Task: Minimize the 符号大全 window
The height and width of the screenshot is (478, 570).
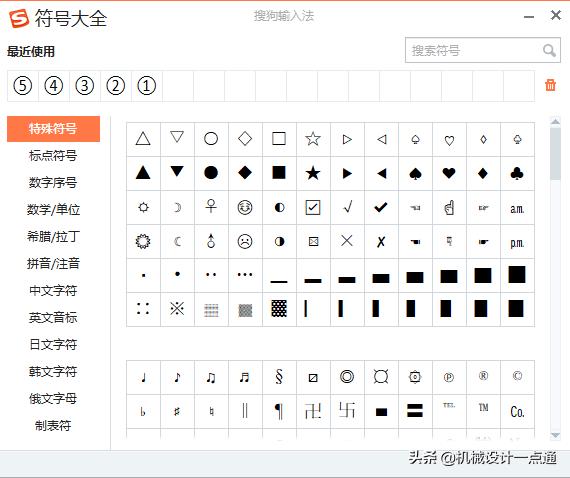Action: click(x=529, y=17)
